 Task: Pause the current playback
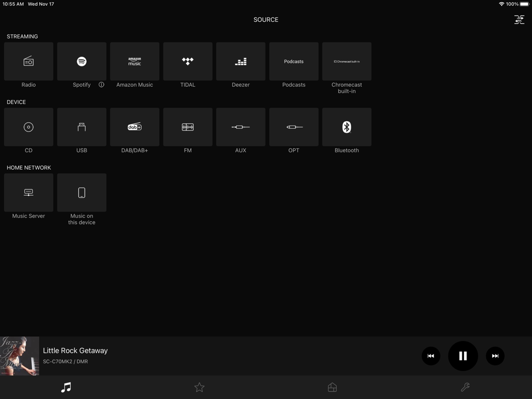click(463, 356)
